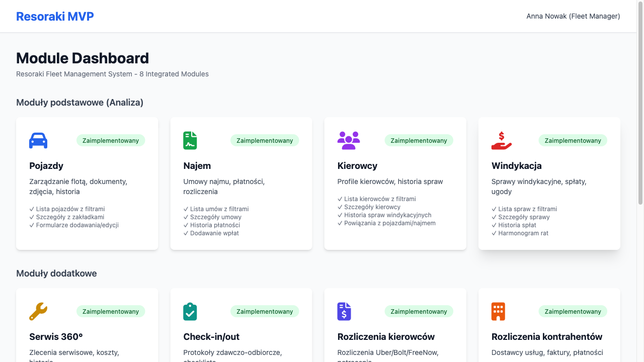The image size is (644, 362).
Task: Click Zaimplementowany badge on Windykacja card
Action: (x=573, y=141)
